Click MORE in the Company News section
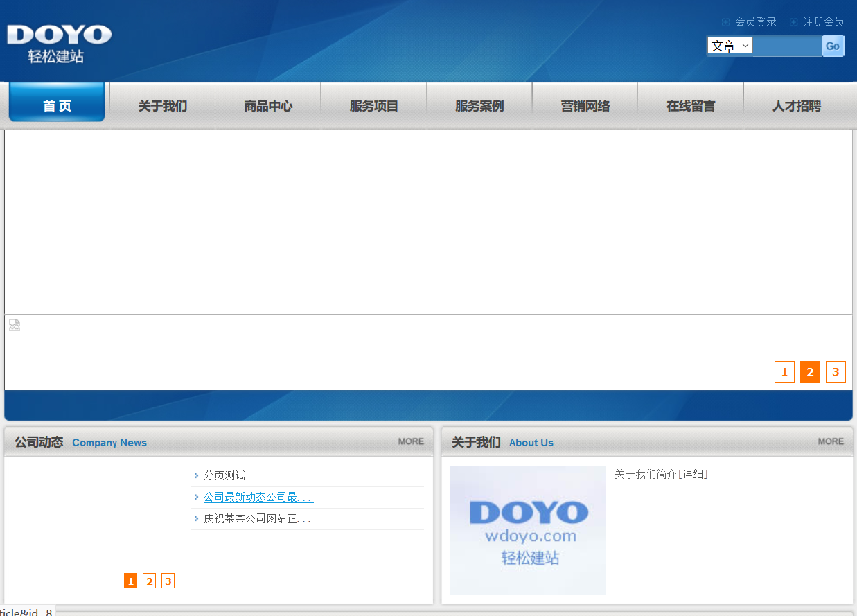857x616 pixels. point(410,441)
